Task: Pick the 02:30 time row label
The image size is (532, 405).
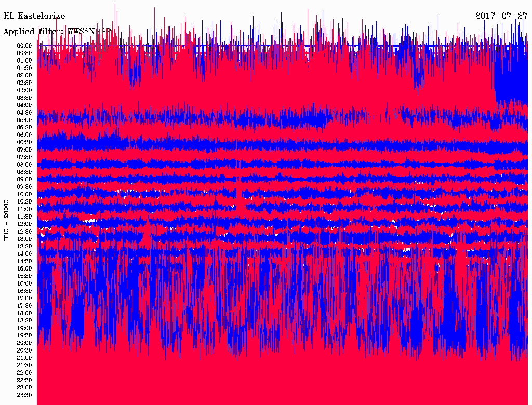Action: [x=24, y=83]
